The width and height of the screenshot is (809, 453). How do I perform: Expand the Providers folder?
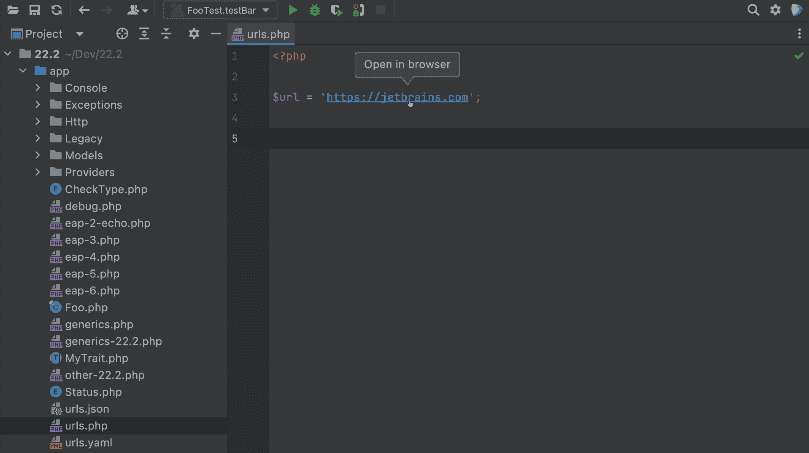point(38,172)
